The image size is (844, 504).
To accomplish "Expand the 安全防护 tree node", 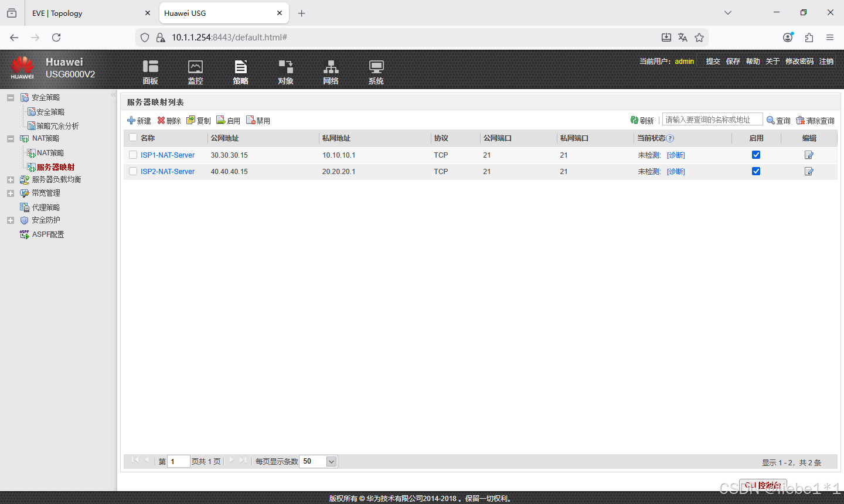I will (x=11, y=220).
